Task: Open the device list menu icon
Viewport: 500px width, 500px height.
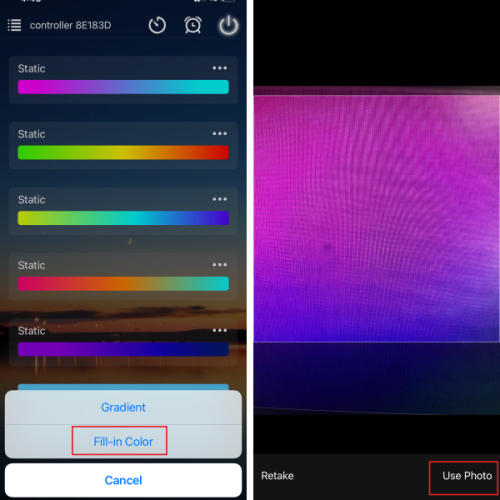Action: coord(14,25)
